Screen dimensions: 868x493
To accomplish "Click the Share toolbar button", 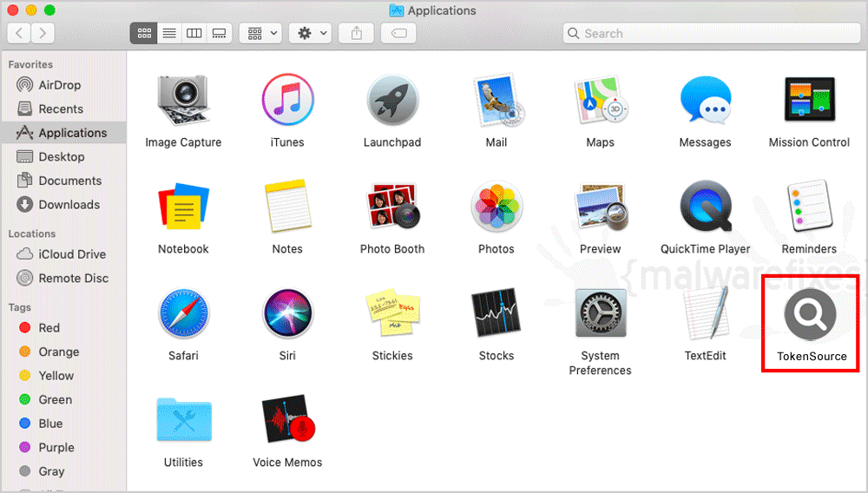I will click(x=357, y=33).
